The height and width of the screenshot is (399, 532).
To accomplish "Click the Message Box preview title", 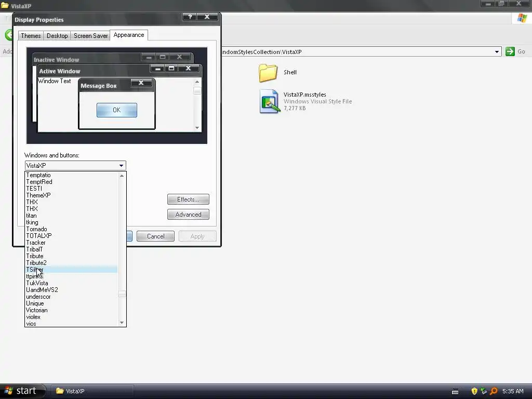I will pos(99,86).
